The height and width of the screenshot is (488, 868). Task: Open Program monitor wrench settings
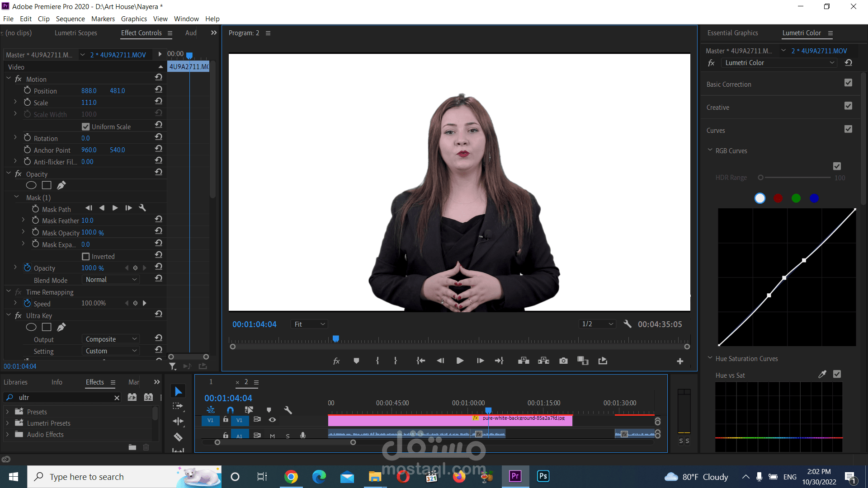[x=627, y=324]
